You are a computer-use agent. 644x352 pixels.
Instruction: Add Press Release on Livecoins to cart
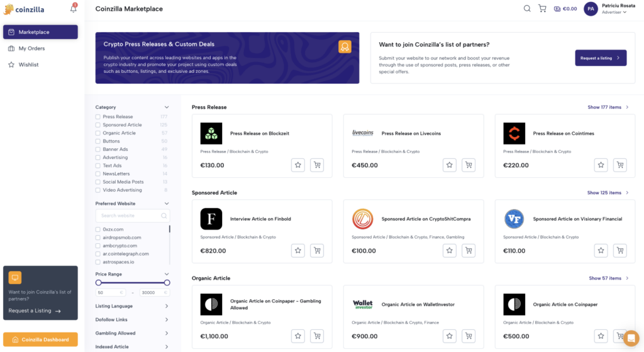(x=469, y=165)
